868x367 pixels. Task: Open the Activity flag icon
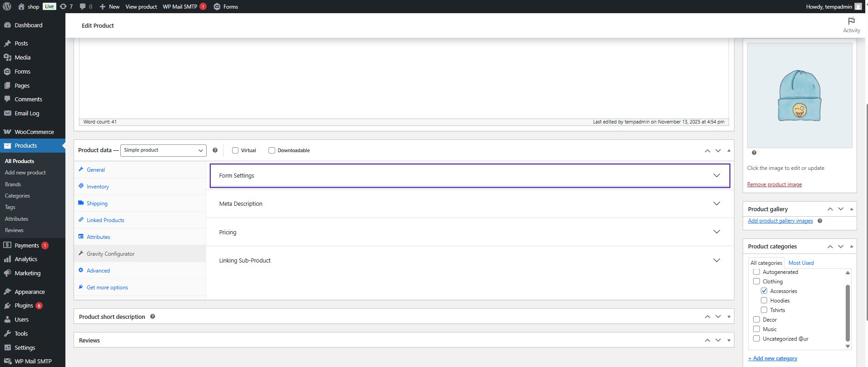click(851, 21)
